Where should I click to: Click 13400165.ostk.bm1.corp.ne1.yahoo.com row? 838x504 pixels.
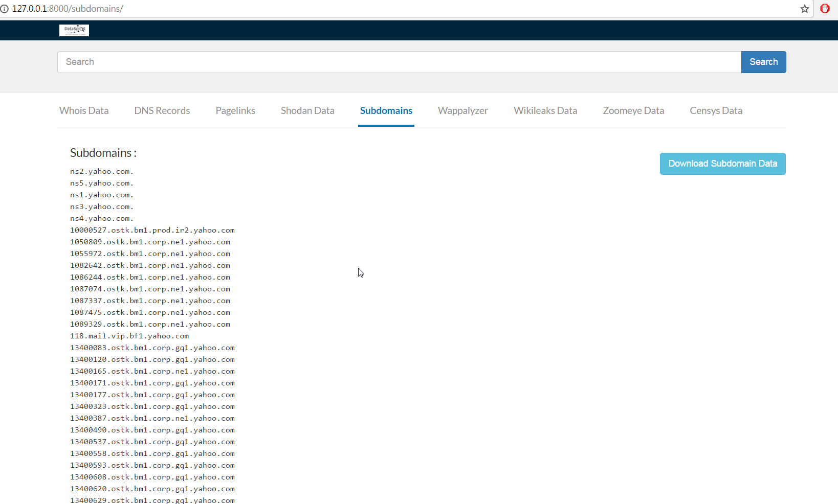pyautogui.click(x=152, y=371)
